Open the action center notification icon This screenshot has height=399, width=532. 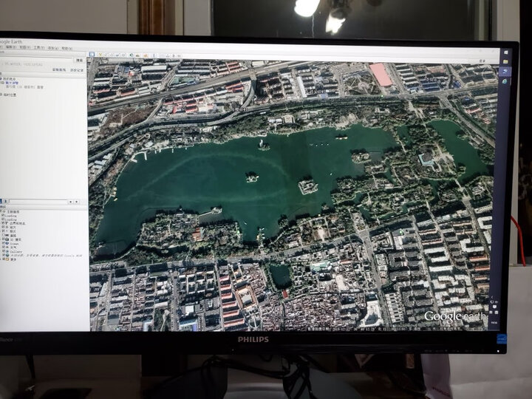pos(494,307)
